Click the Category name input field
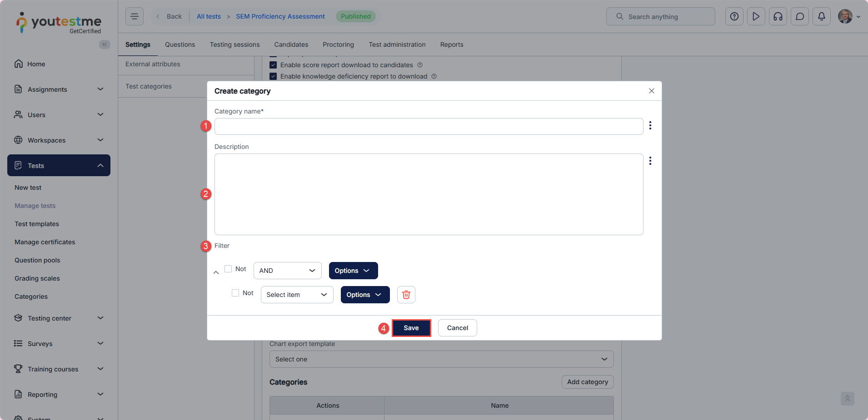This screenshot has height=420, width=868. pos(428,127)
